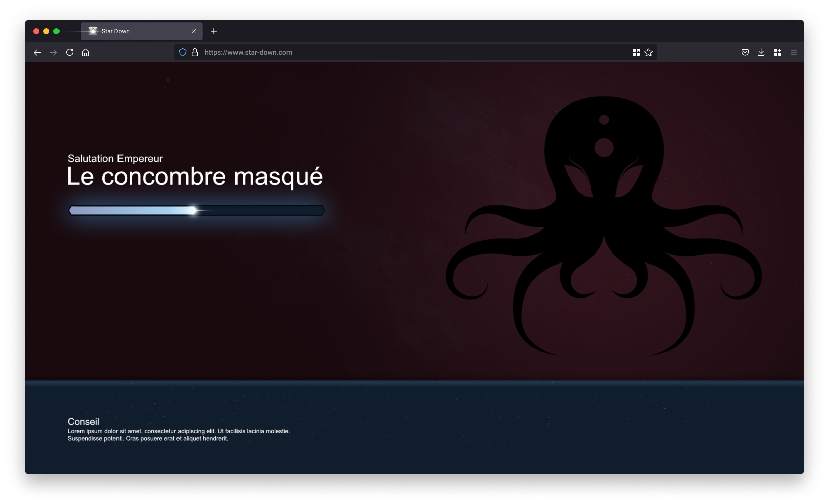Open the downloads panel
Viewport: 829px width, 504px height.
(x=761, y=52)
